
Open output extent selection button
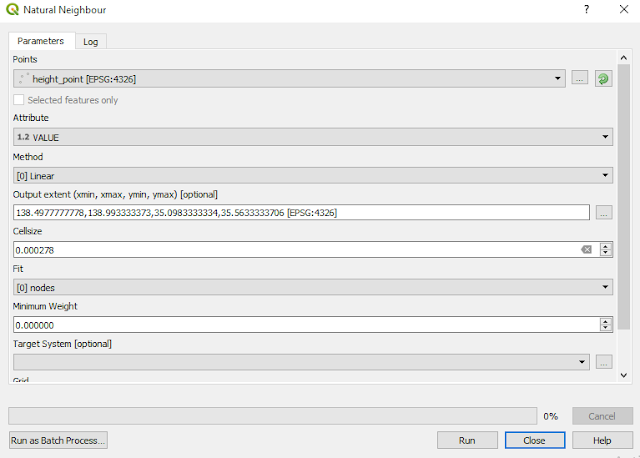pyautogui.click(x=604, y=212)
